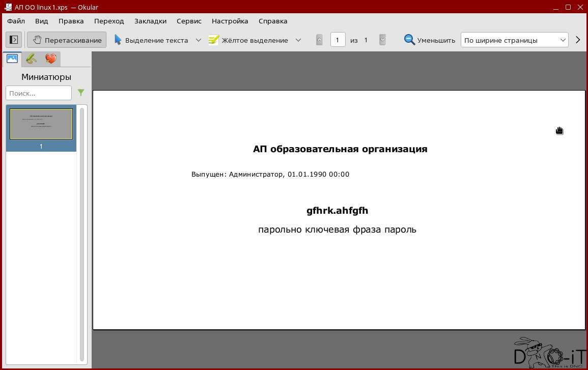Open the Выделение текста tool dropdown arrow
588x370 pixels.
point(199,40)
